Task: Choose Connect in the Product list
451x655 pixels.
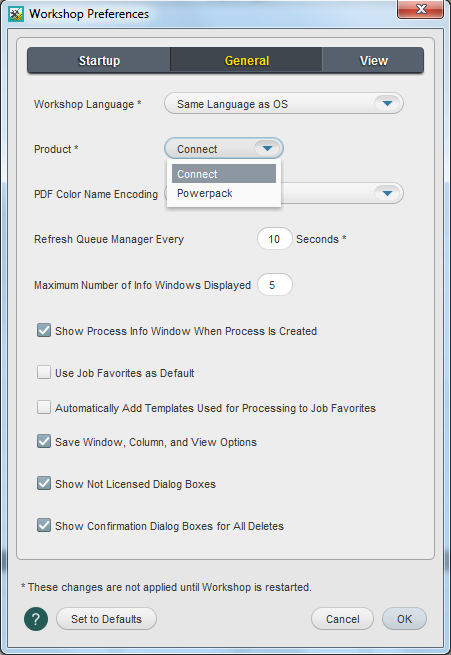Action: pyautogui.click(x=224, y=174)
